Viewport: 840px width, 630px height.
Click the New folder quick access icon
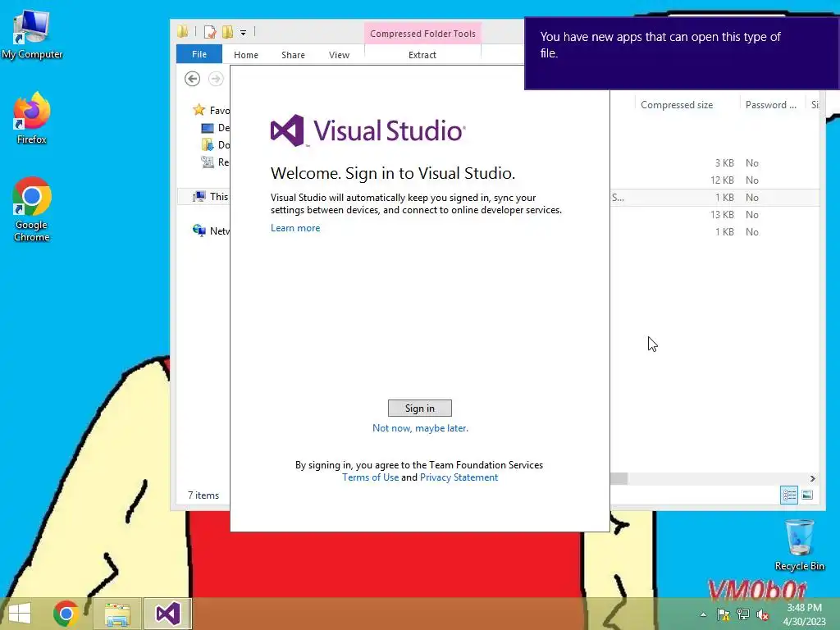click(x=228, y=32)
